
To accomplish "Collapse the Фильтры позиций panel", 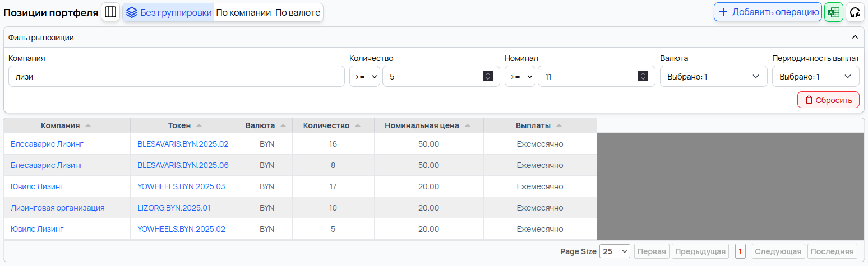I will pyautogui.click(x=855, y=38).
